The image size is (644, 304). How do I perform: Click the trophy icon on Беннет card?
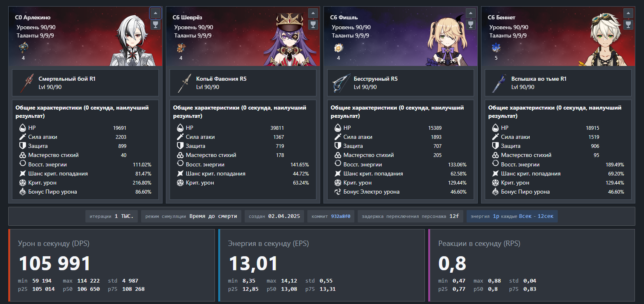coord(628,25)
